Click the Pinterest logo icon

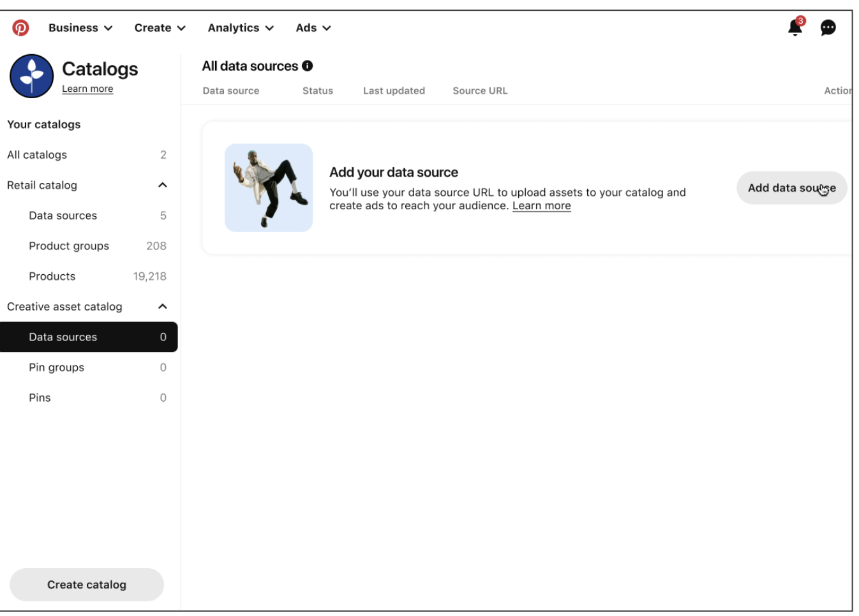click(21, 28)
